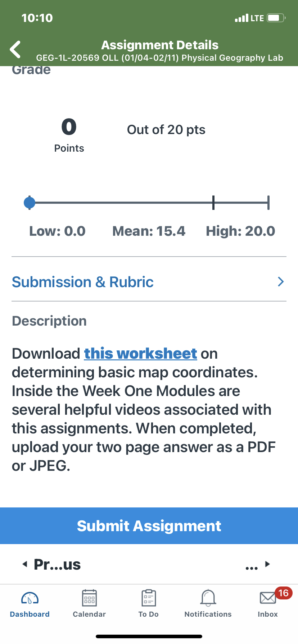Open the Dashboard tab
The image size is (298, 644).
pos(30,604)
